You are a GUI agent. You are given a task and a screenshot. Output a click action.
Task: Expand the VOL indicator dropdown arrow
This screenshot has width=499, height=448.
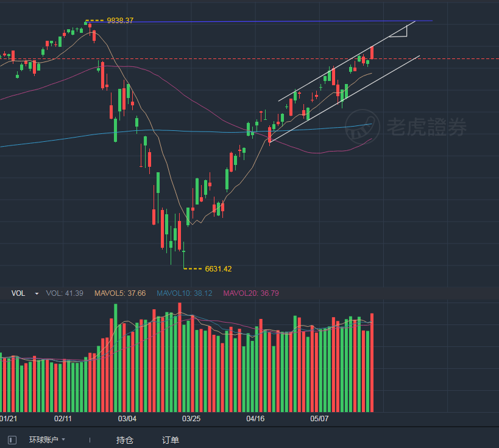click(37, 293)
